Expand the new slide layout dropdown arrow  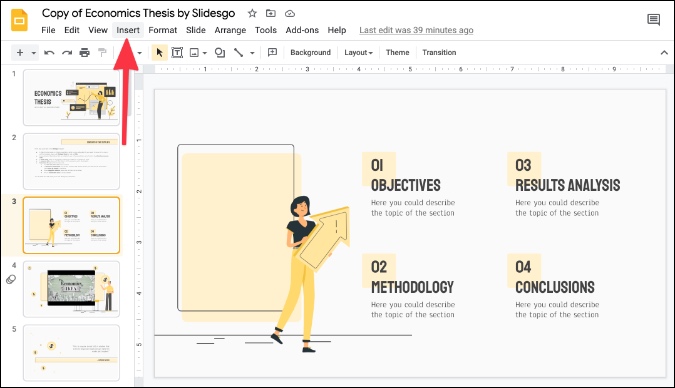pos(34,53)
